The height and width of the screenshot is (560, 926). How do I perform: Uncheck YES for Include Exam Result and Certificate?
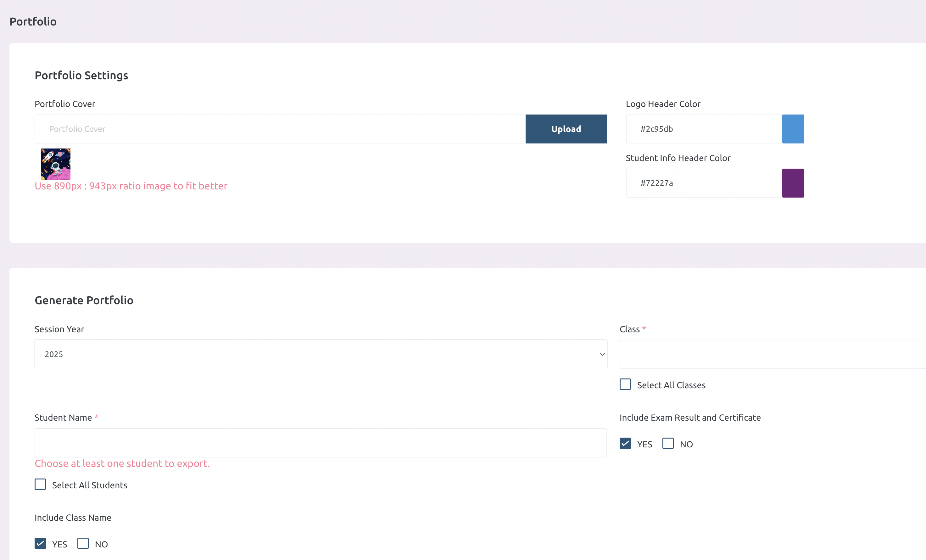tap(625, 444)
